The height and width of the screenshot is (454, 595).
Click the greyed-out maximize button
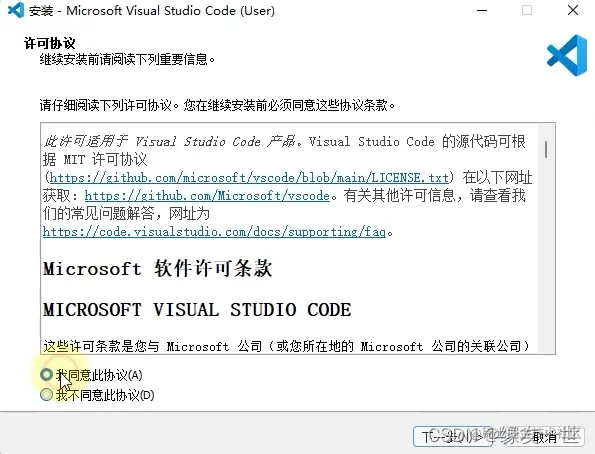click(527, 10)
